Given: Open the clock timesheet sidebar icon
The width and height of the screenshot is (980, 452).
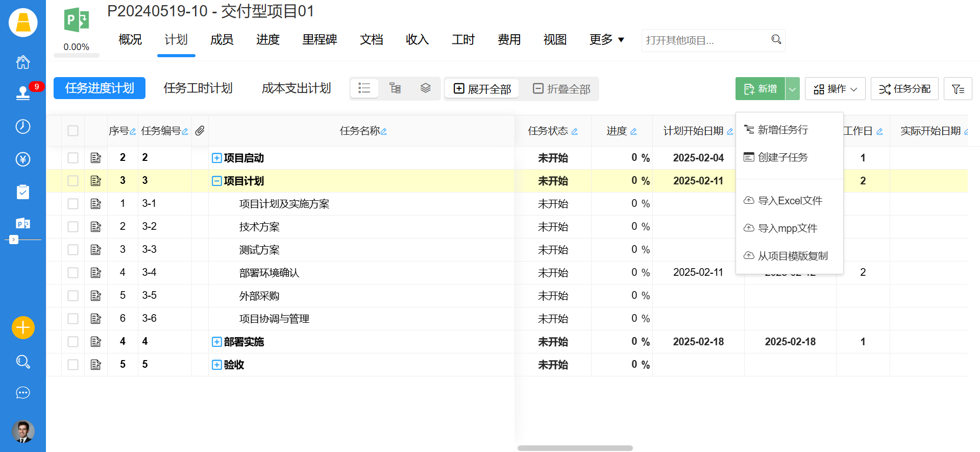Looking at the screenshot, I should 23,127.
